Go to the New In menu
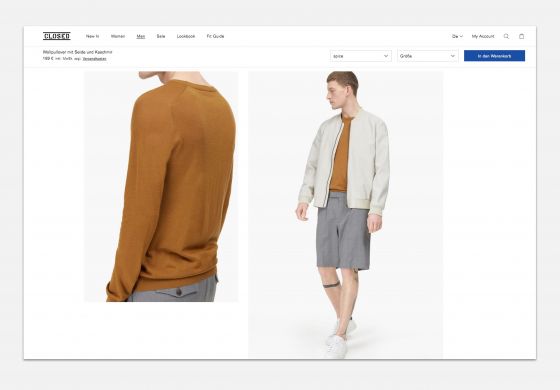The height and width of the screenshot is (390, 560). [92, 36]
